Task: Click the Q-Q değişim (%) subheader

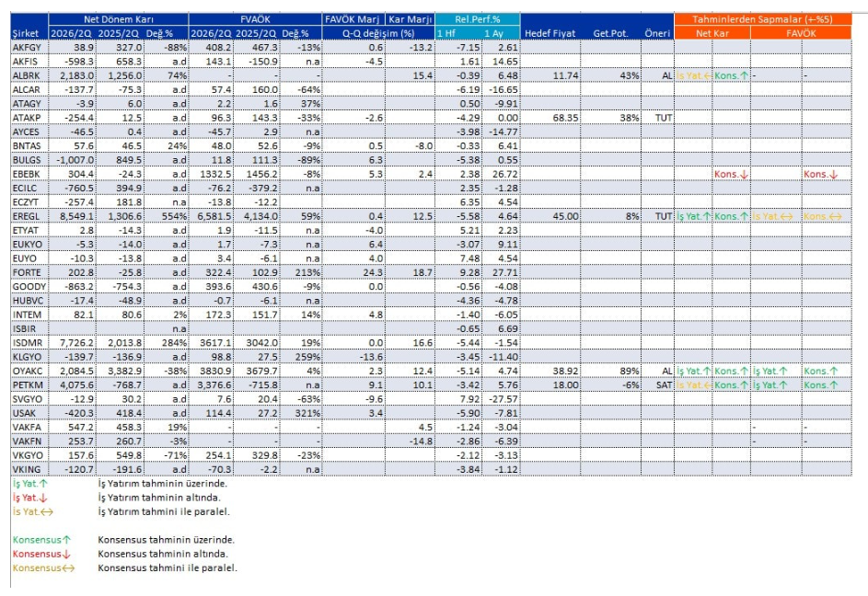Action: [x=378, y=33]
